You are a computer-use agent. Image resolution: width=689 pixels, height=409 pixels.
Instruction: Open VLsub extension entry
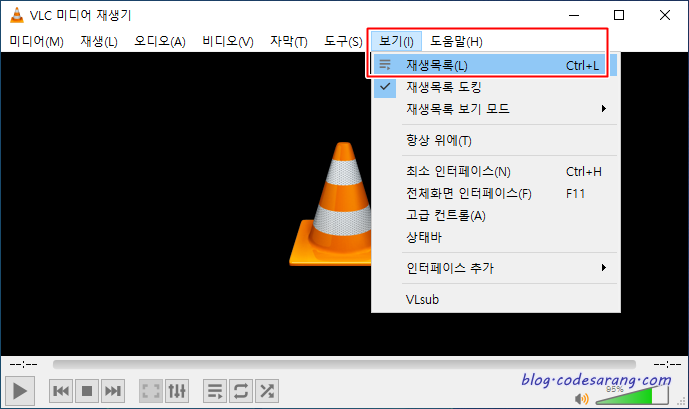496,299
